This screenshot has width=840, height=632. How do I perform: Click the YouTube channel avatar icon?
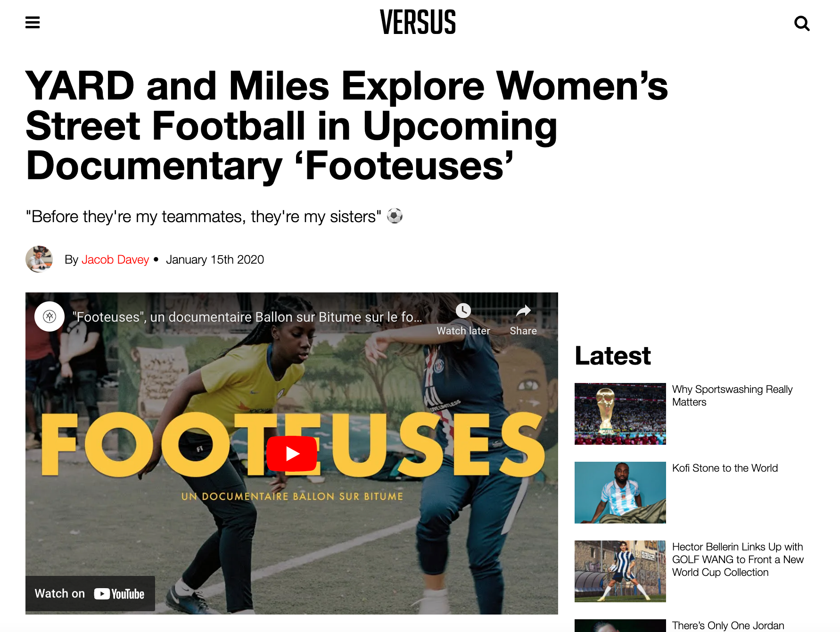click(49, 316)
